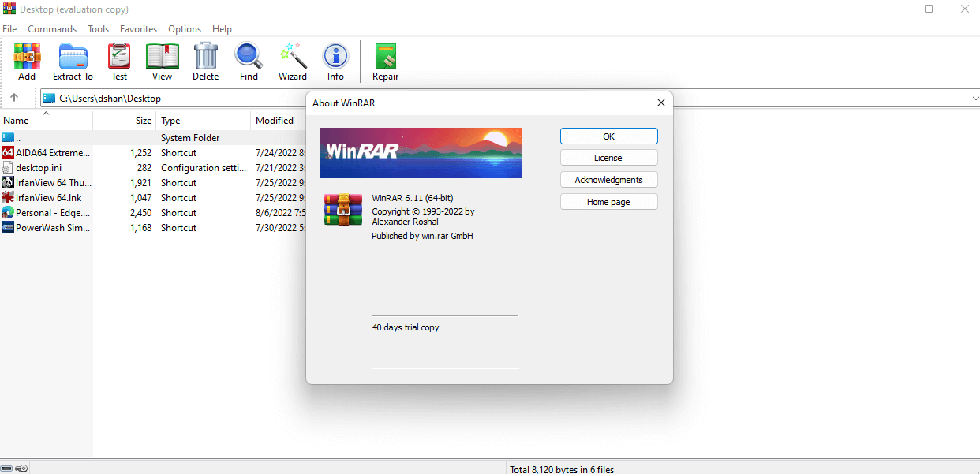Viewport: 980px width, 474px height.
Task: Sort by Name column header
Action: (47, 121)
